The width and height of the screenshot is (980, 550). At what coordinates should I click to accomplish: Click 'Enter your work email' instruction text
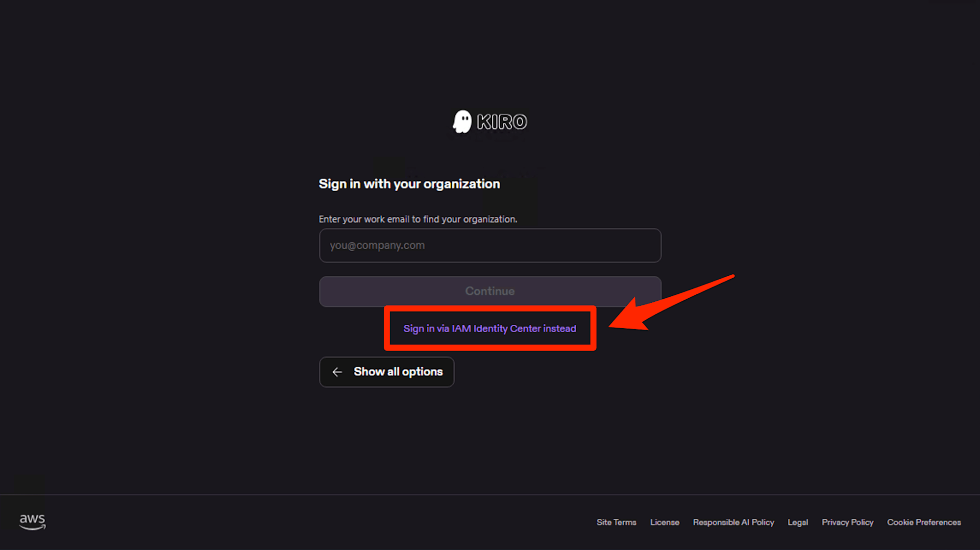pos(418,219)
